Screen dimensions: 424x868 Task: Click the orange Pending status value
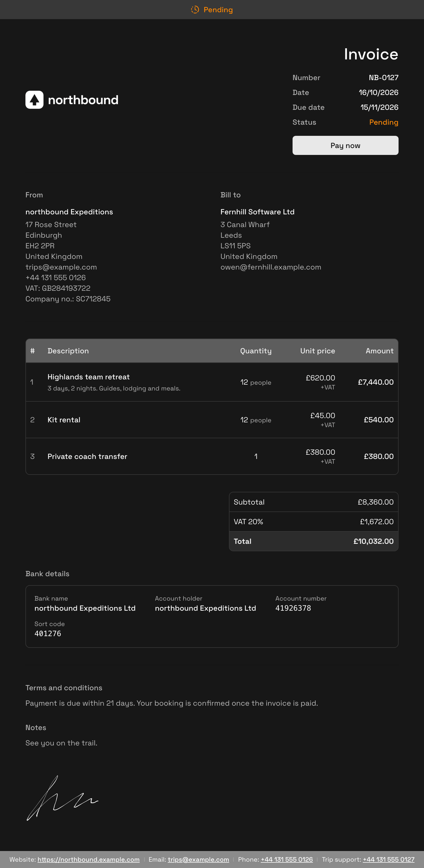point(384,122)
